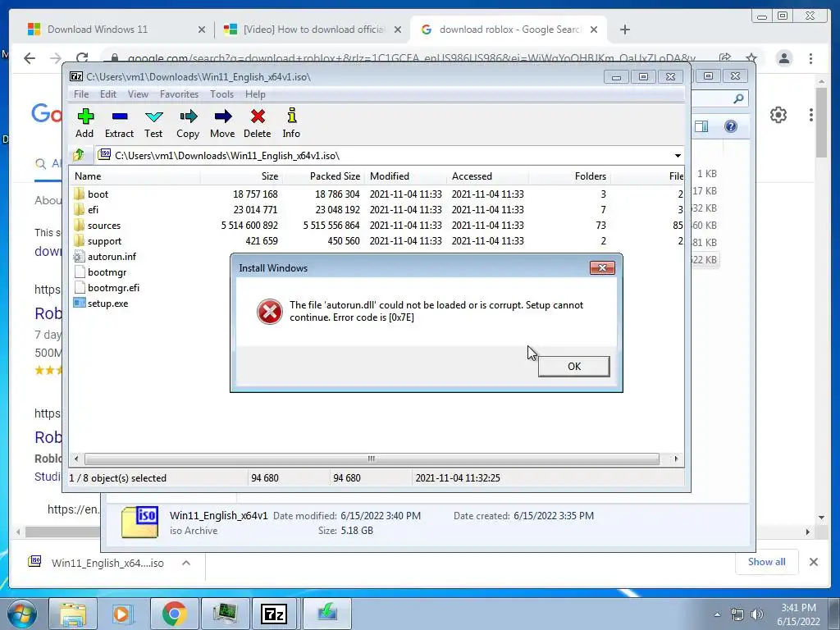Open the View menu in 7-Zip
Screen dimensions: 840x630
pyautogui.click(x=138, y=94)
